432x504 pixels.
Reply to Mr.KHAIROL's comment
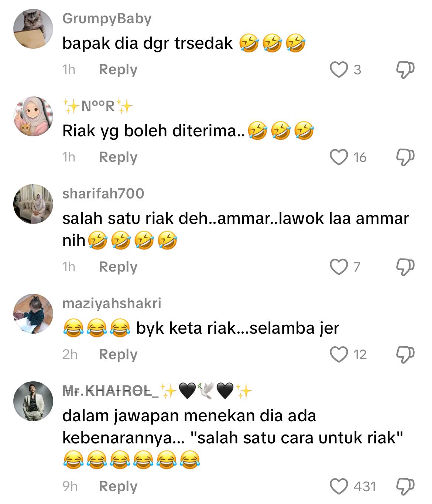118,486
